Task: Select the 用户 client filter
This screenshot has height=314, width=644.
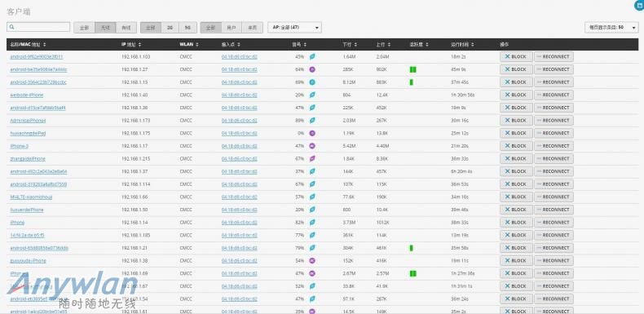Action: tap(232, 28)
